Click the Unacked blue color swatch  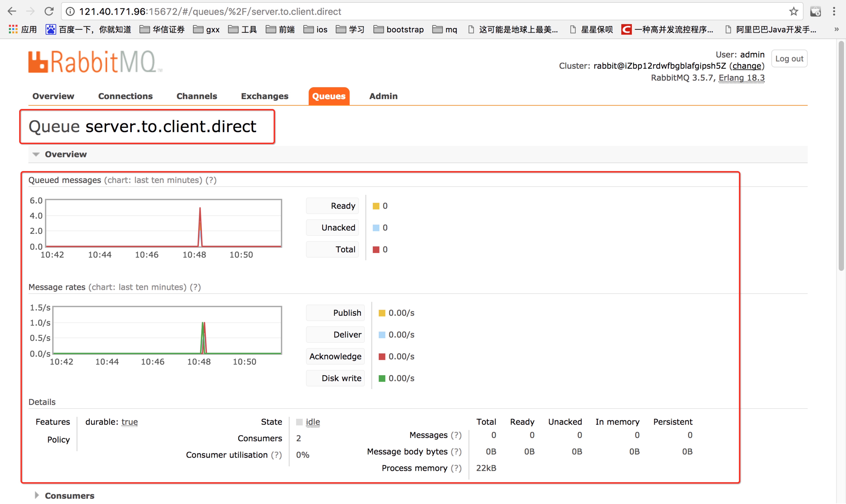[376, 228]
